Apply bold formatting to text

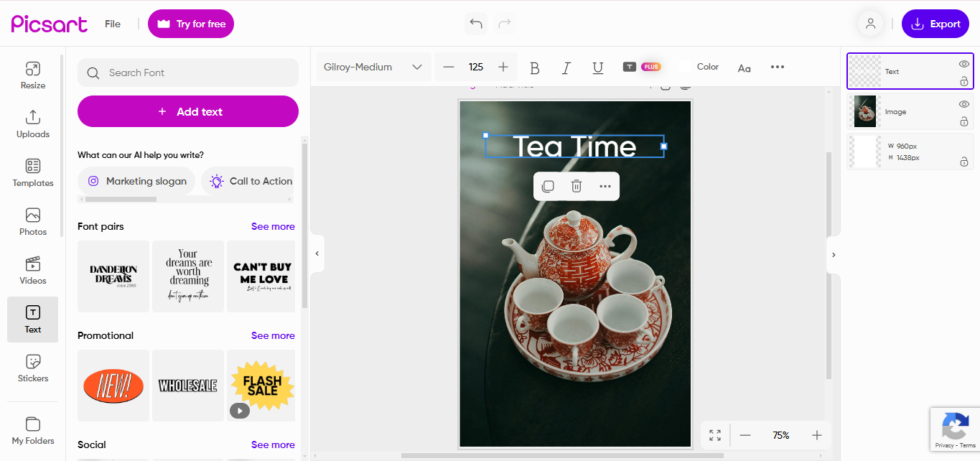534,67
